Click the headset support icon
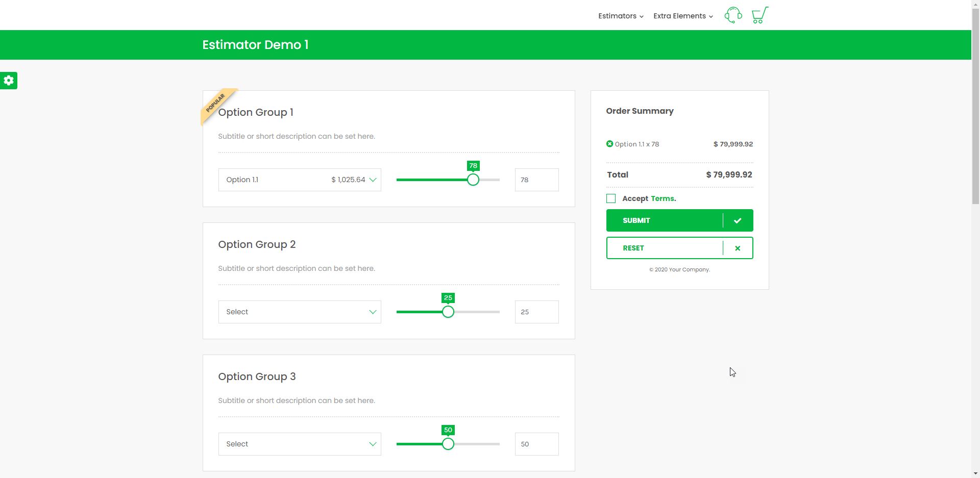 pos(733,15)
